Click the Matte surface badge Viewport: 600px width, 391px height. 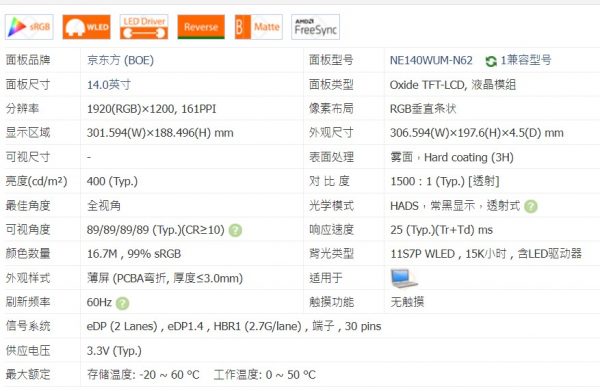click(x=259, y=27)
